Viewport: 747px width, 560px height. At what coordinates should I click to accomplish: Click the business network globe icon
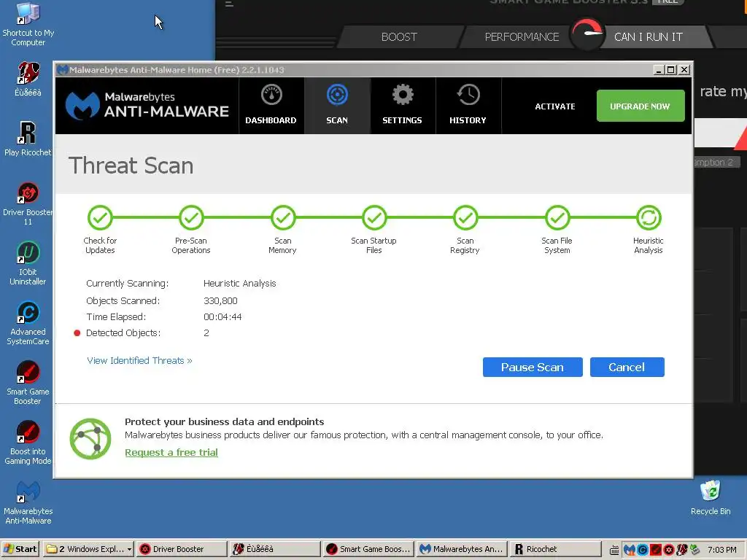coord(90,438)
